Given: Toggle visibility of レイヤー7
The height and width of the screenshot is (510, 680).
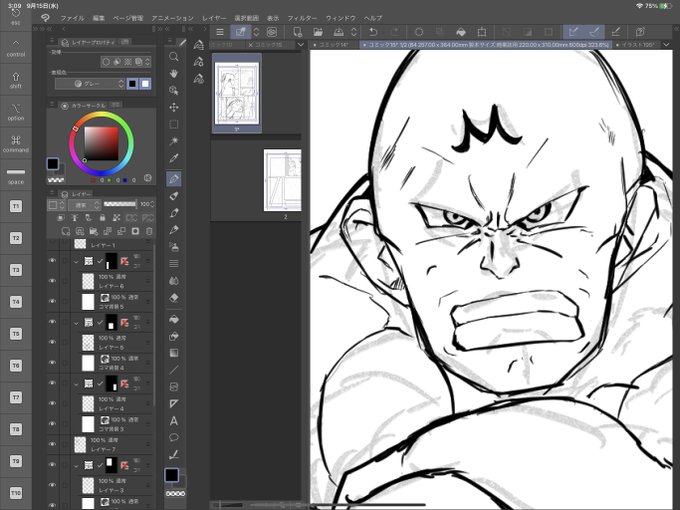Looking at the screenshot, I should coord(52,444).
